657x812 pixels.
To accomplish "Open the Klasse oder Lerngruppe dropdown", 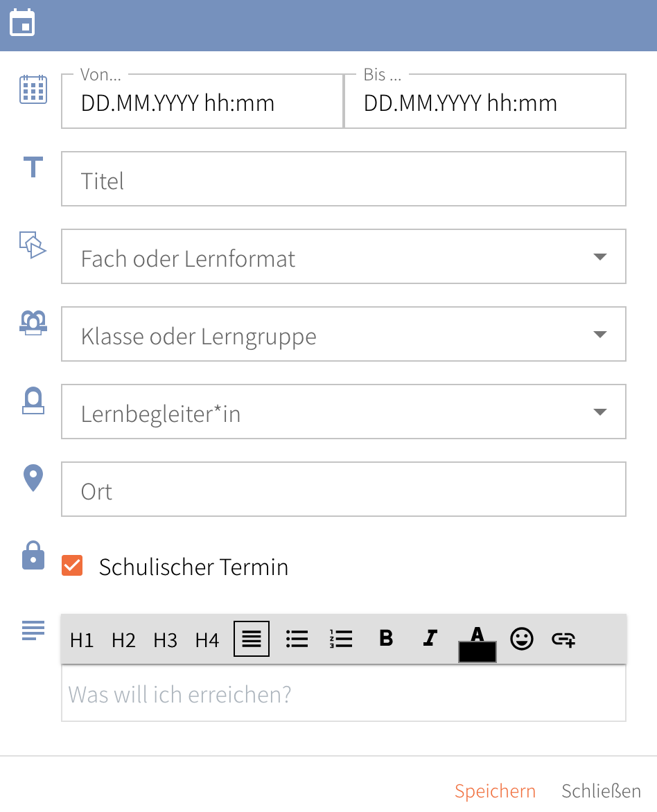I will pyautogui.click(x=600, y=335).
